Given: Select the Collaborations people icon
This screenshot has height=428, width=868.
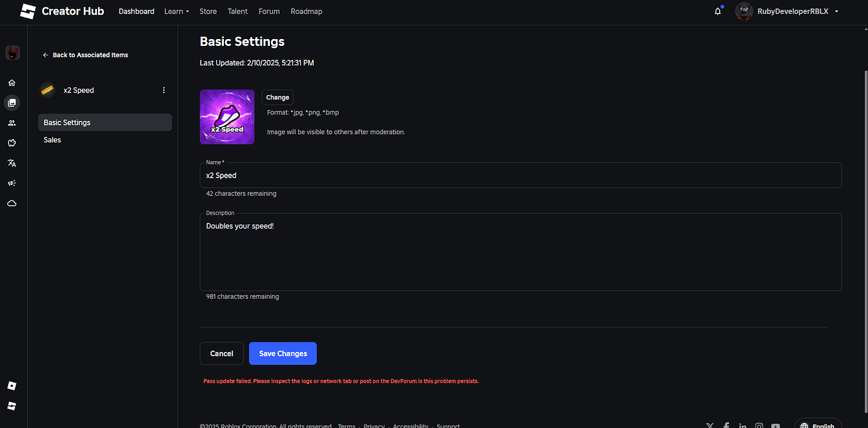Looking at the screenshot, I should pyautogui.click(x=11, y=123).
